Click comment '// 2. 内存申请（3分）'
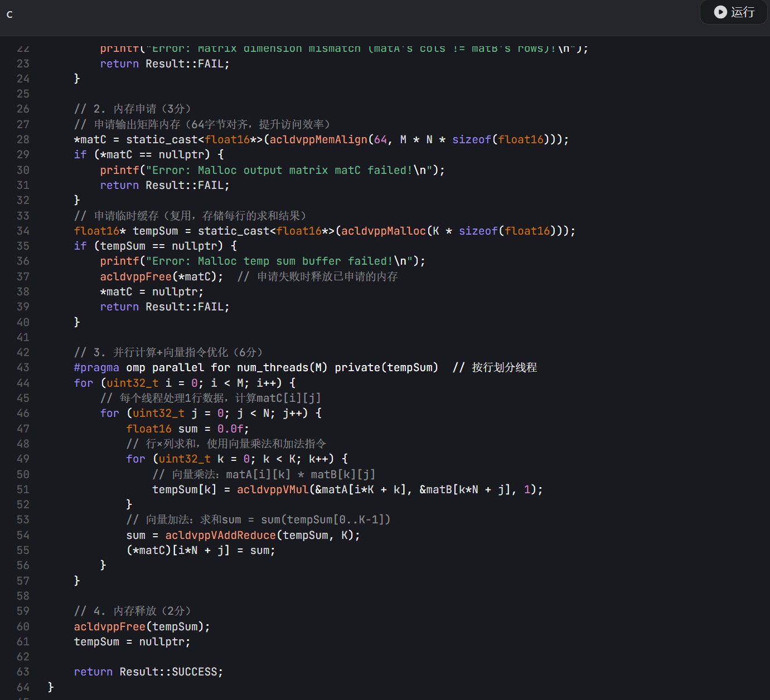This screenshot has width=770, height=700. pos(133,109)
